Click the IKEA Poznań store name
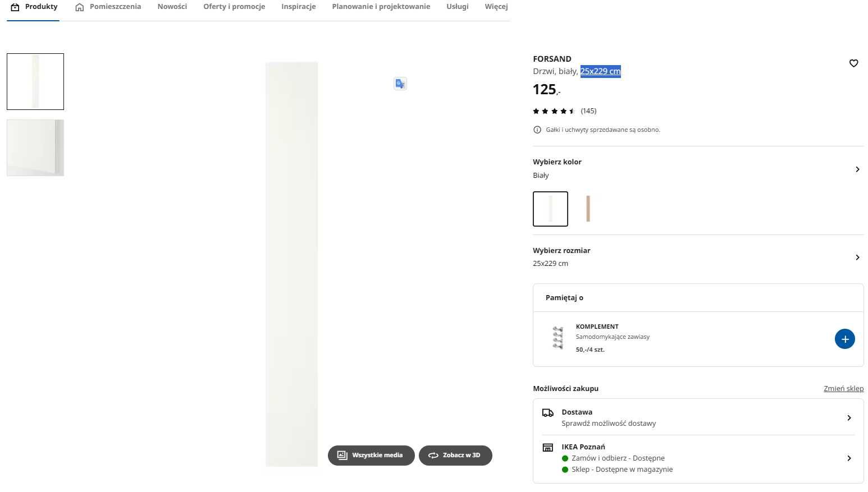 (x=583, y=447)
